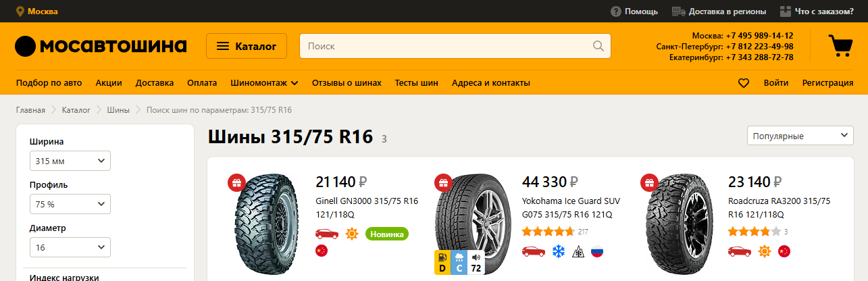The height and width of the screenshot is (281, 868).
Task: Open Roadcruza RA3200 315/75 R16 product title
Action: tap(780, 207)
